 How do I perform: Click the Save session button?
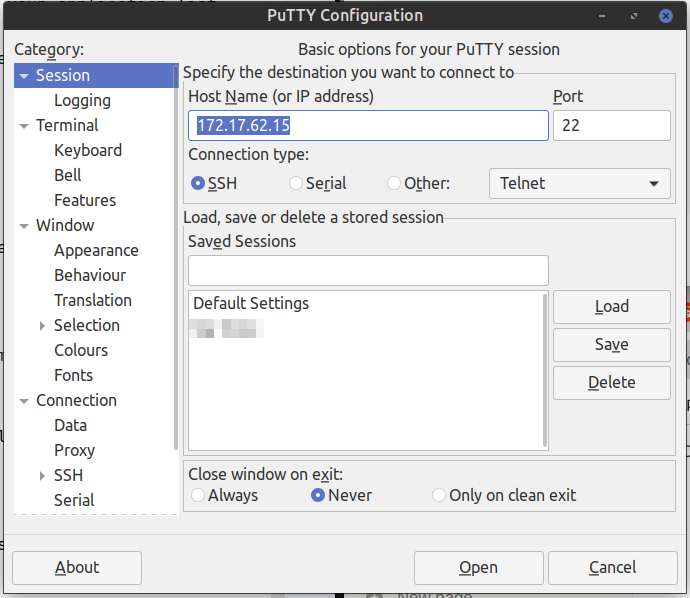pyautogui.click(x=612, y=345)
